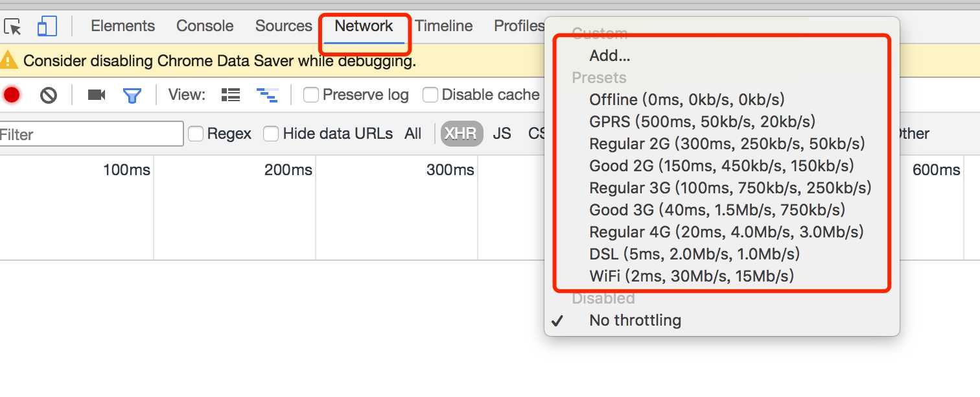Toggle the blue filter funnel icon
This screenshot has height=397, width=980.
click(132, 96)
